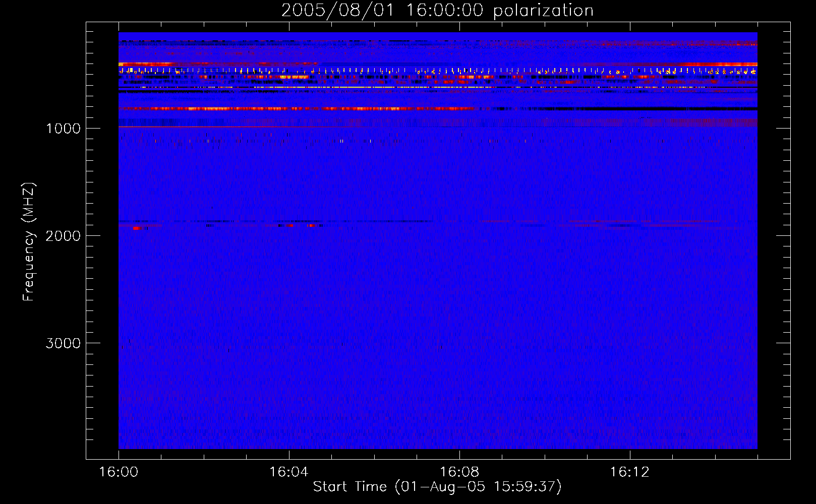Click the 2000 frequency tick label
This screenshot has width=816, height=504.
click(x=63, y=236)
